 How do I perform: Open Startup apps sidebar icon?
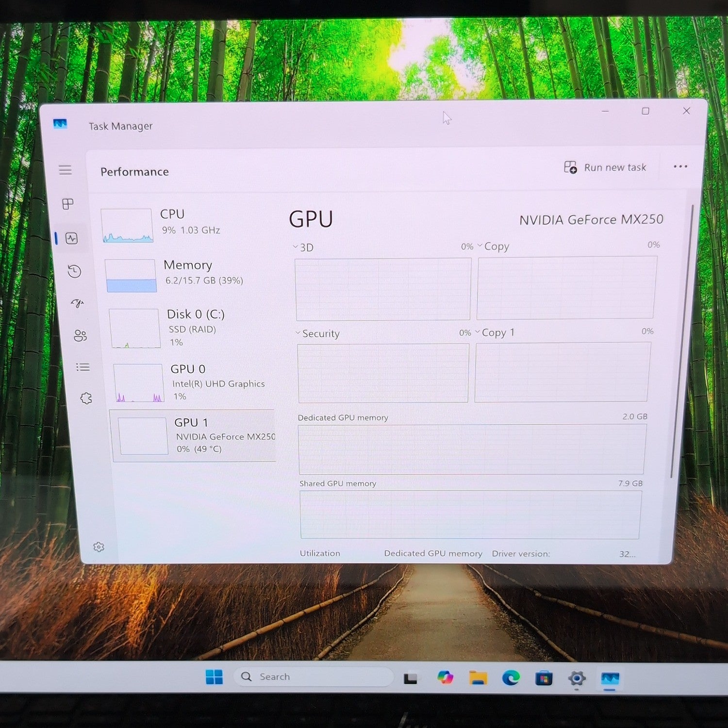pos(77,303)
